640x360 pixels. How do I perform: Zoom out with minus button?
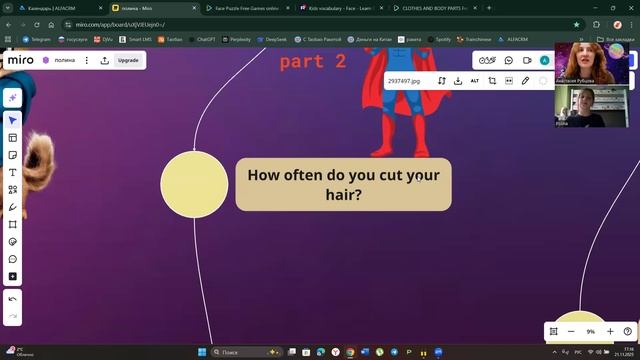tap(571, 331)
